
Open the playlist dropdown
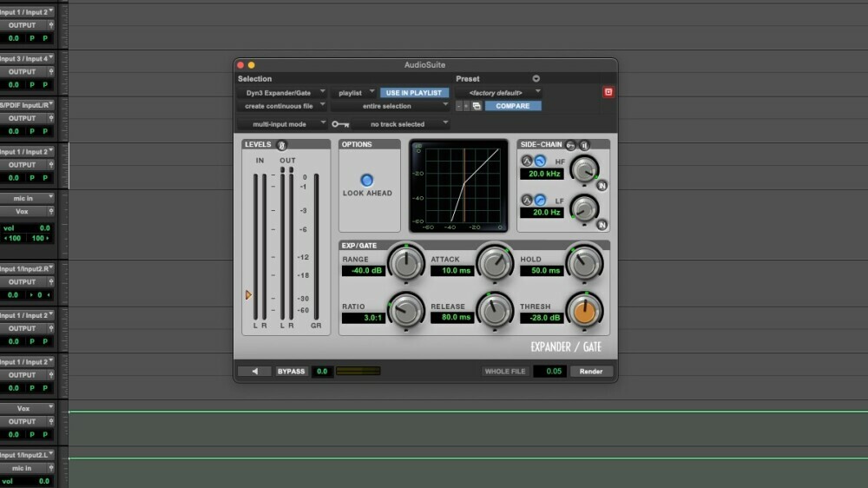(x=354, y=93)
